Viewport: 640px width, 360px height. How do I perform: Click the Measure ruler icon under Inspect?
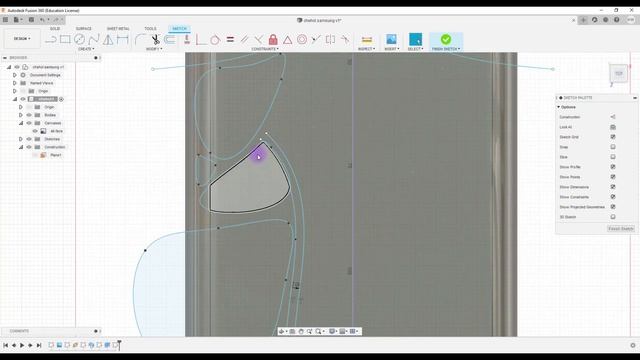(367, 40)
